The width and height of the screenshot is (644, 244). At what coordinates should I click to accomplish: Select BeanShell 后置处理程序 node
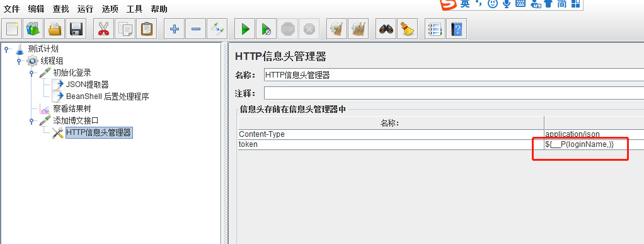(x=107, y=97)
